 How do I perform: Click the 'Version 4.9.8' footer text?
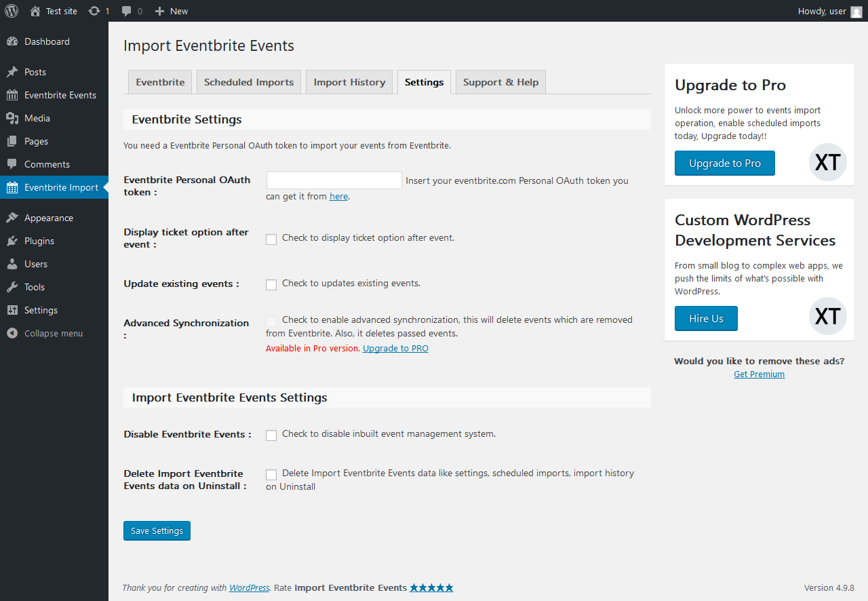(x=829, y=588)
